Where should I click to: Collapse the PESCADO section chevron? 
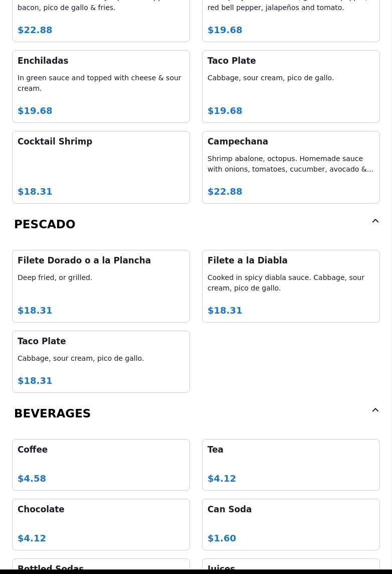click(375, 221)
